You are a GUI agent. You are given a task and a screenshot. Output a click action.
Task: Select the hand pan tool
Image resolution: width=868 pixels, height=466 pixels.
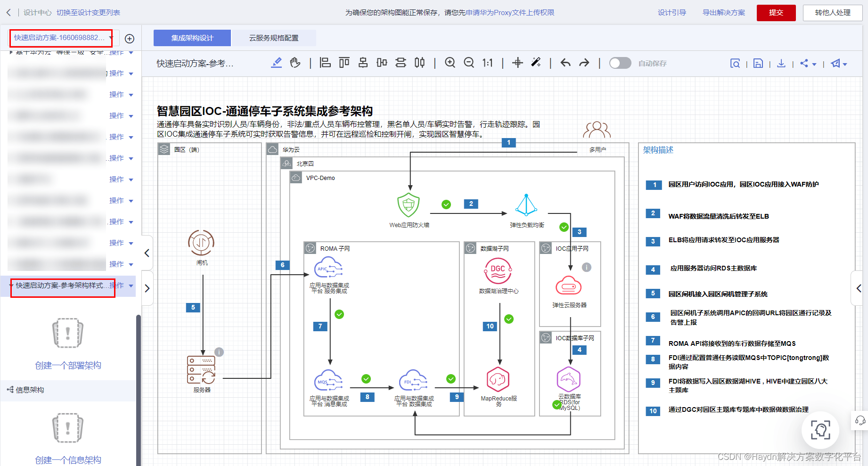[295, 63]
